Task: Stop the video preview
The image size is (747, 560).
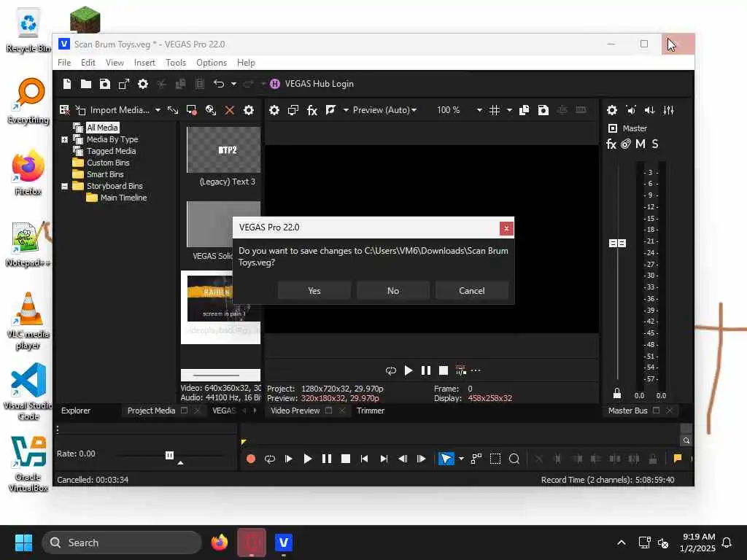Action: point(444,370)
